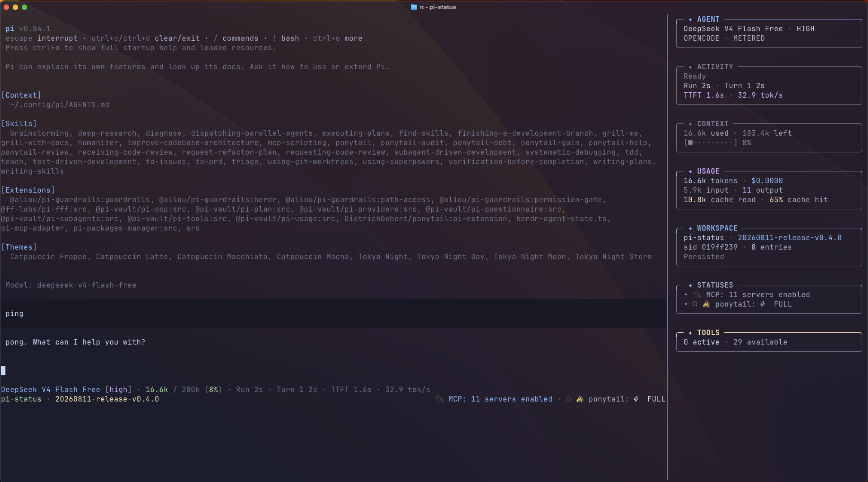Click the window title 'π - pi-status'

pyautogui.click(x=438, y=7)
